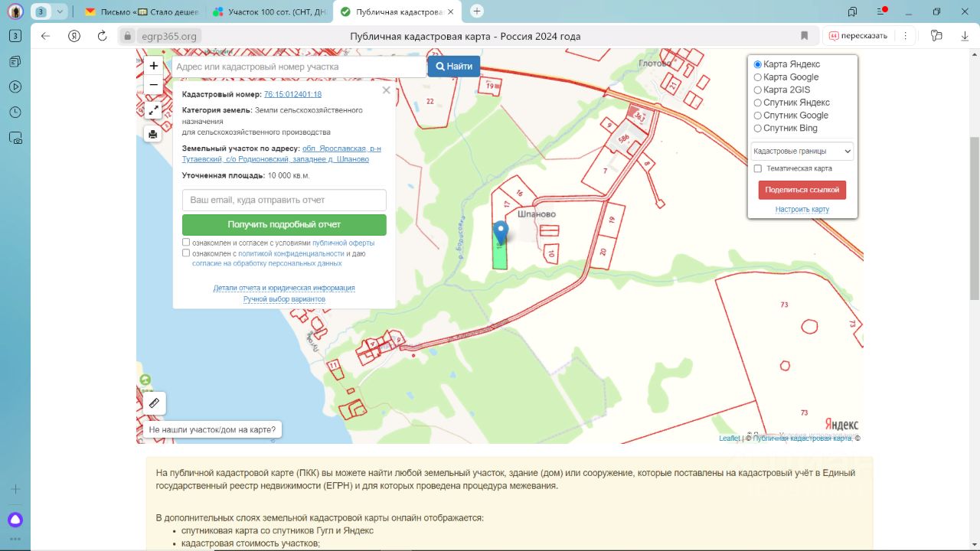The width and height of the screenshot is (980, 551).
Task: Open Yandex home via Я icon
Action: [74, 36]
